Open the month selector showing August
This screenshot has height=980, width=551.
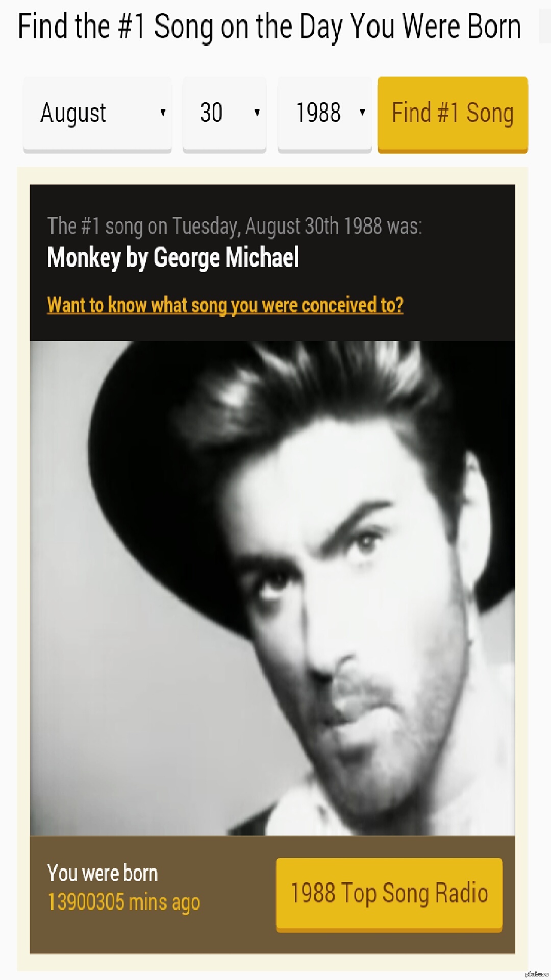click(x=97, y=113)
